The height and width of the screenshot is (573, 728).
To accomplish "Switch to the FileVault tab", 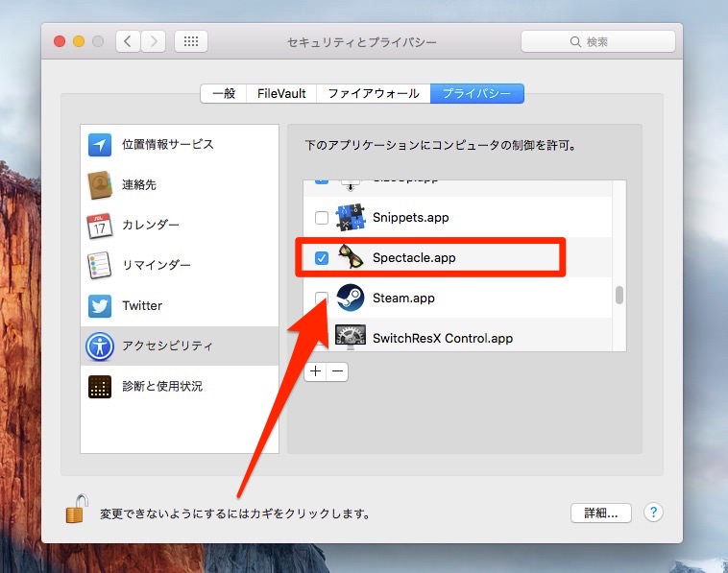I will click(281, 94).
